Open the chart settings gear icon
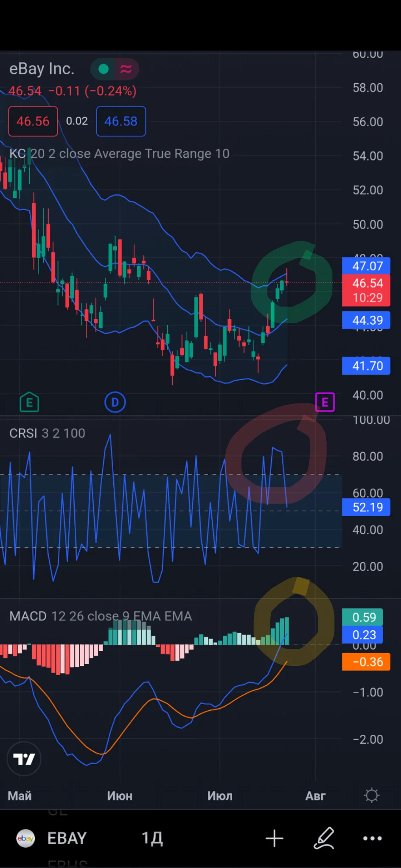The image size is (401, 868). pos(372,796)
